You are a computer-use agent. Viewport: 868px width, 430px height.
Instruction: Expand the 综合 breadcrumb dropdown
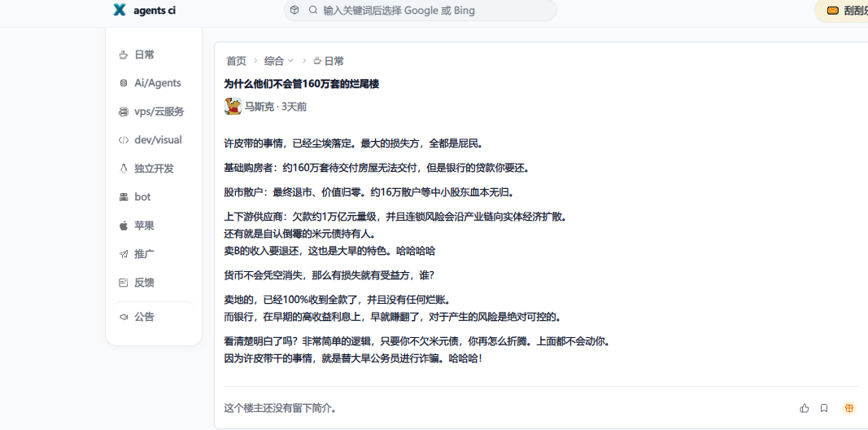click(279, 61)
